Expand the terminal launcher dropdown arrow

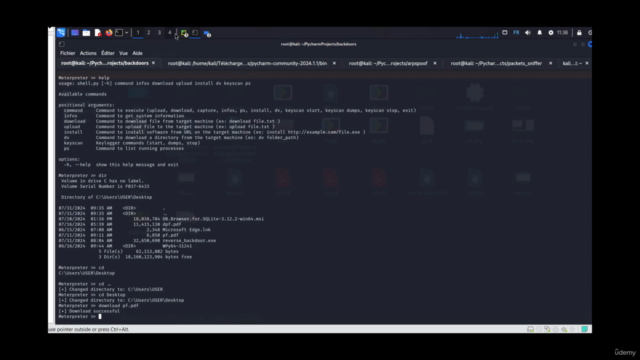(127, 33)
